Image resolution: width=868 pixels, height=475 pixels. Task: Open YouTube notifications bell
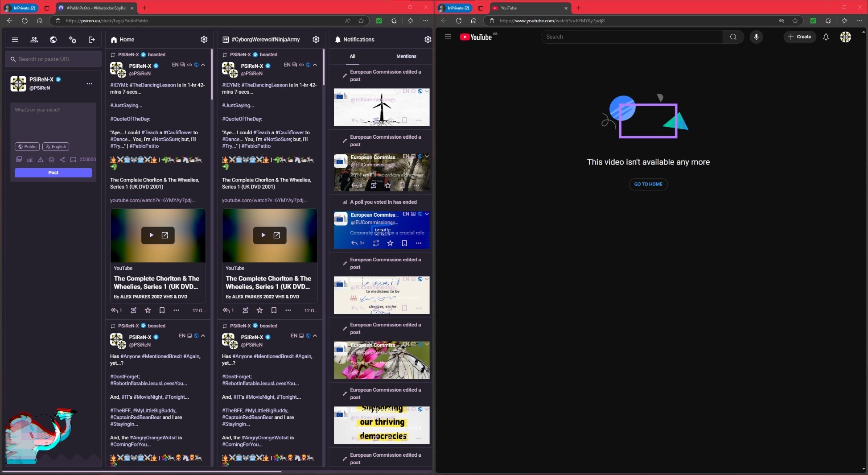coord(826,37)
